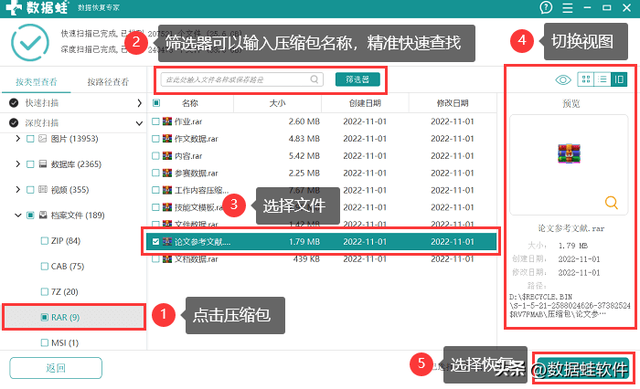Select the RAR (9) tree item
Screen dimensions: 640x389
click(73, 317)
